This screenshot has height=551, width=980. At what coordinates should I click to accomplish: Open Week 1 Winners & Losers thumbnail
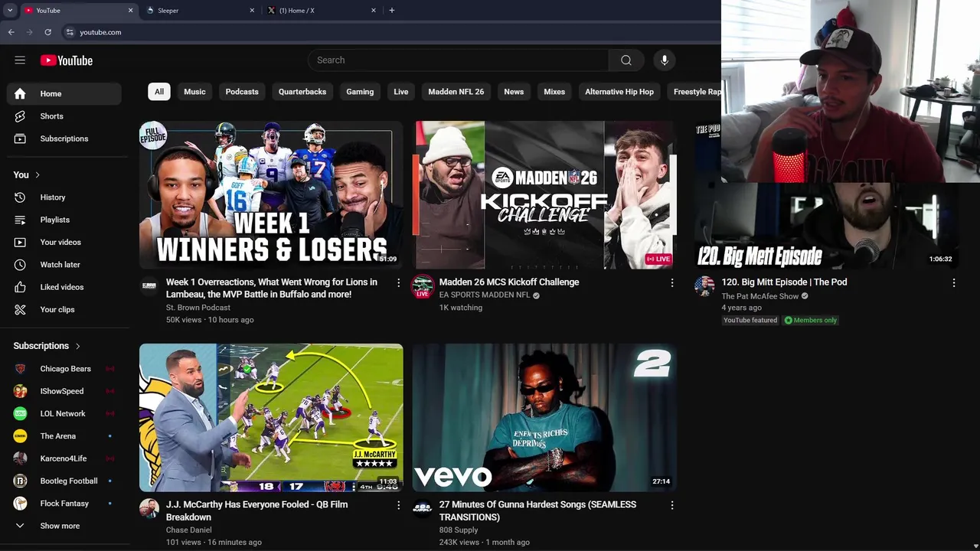[x=271, y=195]
